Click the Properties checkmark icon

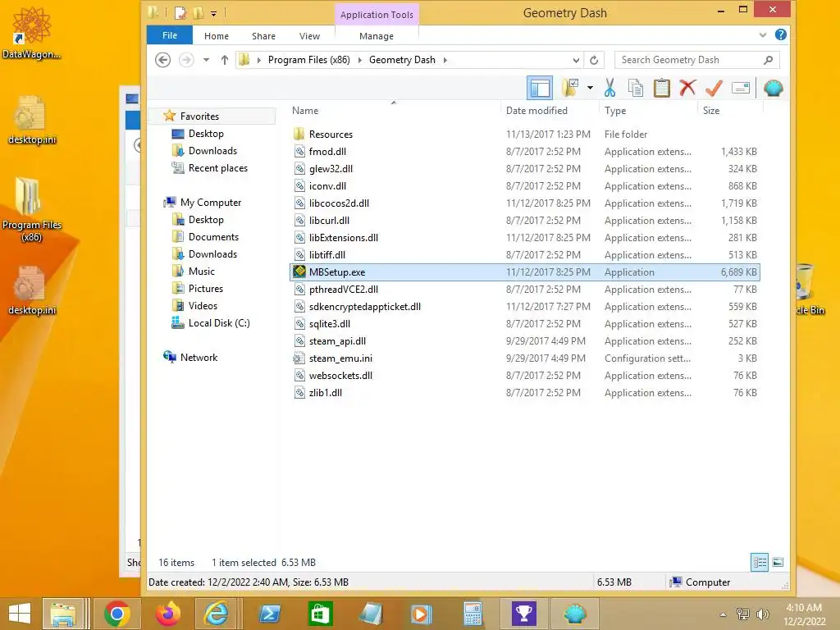(x=714, y=88)
